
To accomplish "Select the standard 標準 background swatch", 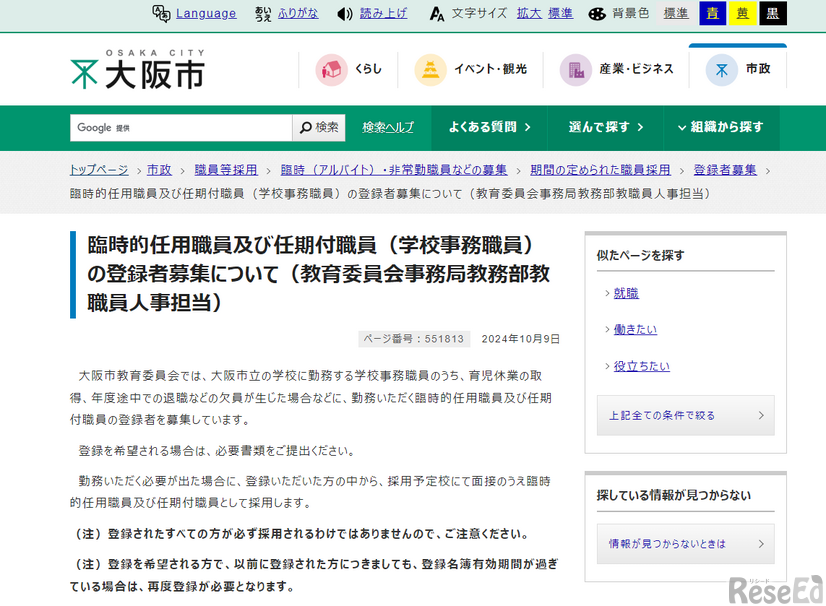I will tap(676, 13).
